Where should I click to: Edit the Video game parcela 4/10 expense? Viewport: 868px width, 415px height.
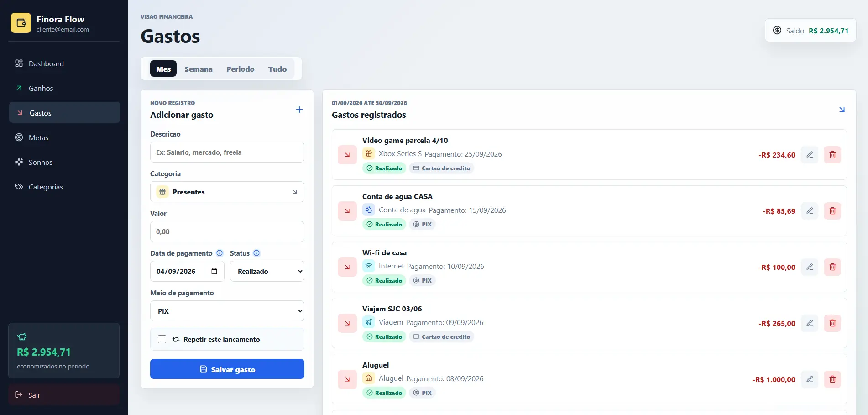click(x=810, y=155)
